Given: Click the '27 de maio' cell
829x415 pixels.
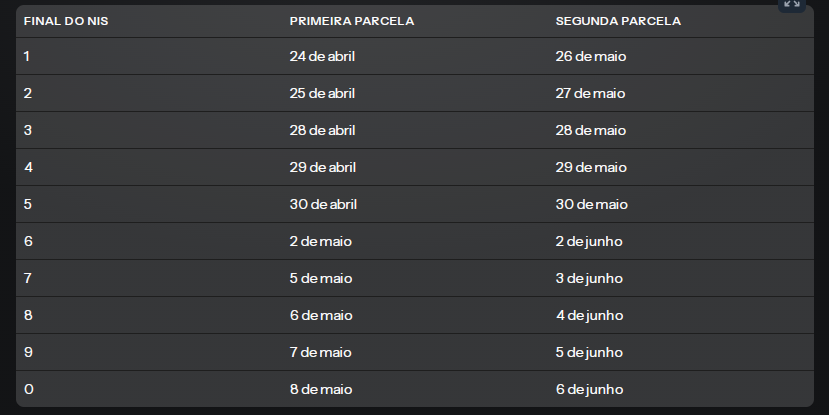Looking at the screenshot, I should (590, 93).
